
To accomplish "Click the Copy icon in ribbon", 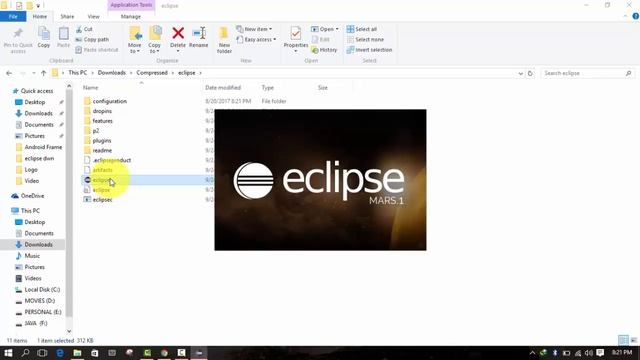I will pos(44,33).
